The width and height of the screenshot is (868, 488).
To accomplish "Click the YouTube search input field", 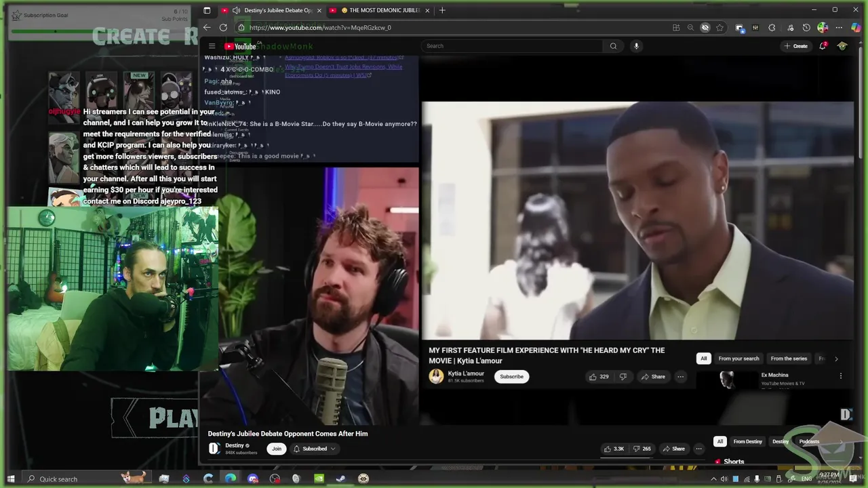I will pyautogui.click(x=512, y=46).
